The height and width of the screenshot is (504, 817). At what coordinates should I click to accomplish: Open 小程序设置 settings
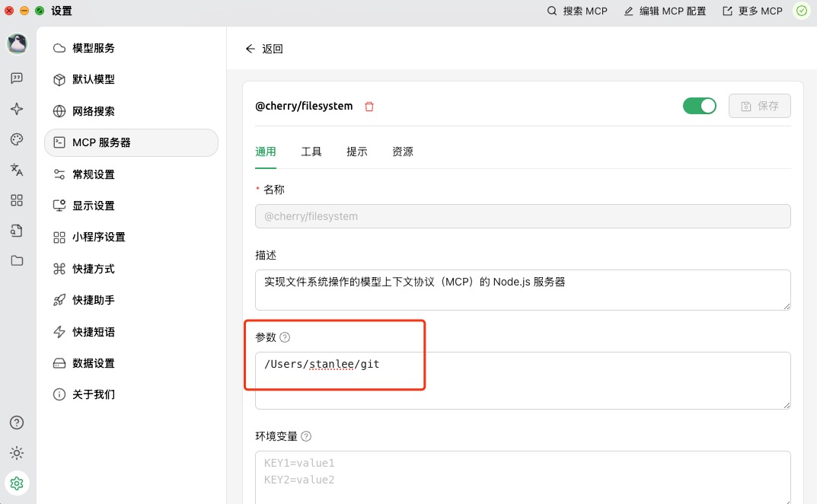(x=131, y=237)
